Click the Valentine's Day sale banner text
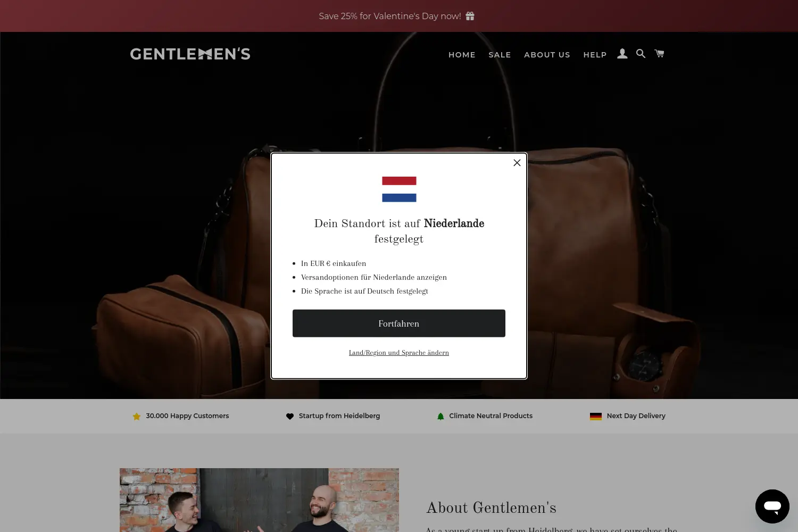Viewport: 798px width, 532px height. click(390, 16)
